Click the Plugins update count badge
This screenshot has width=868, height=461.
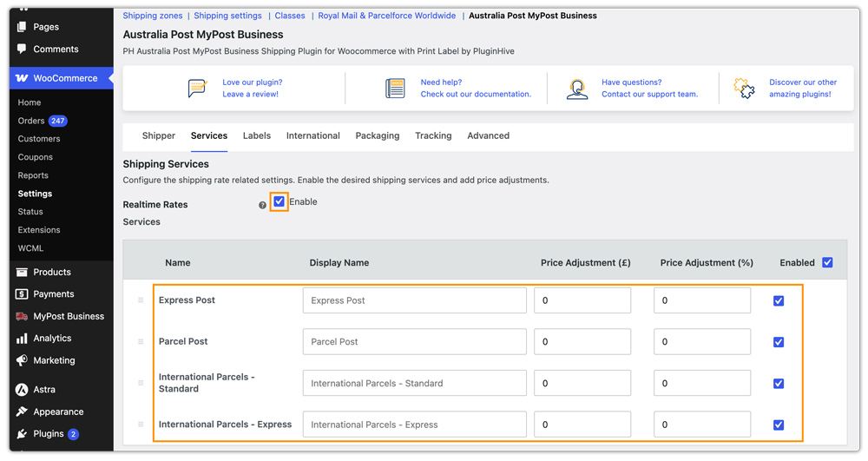[x=73, y=434]
